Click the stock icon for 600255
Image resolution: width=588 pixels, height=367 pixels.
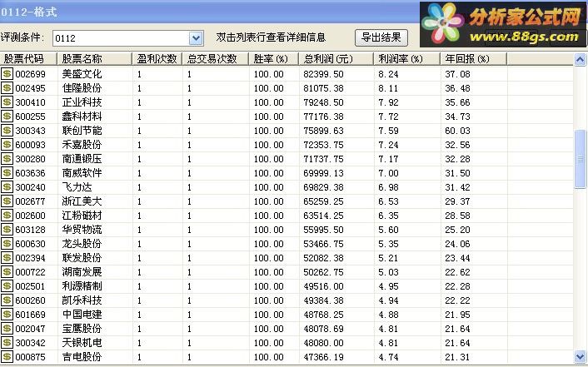[x=7, y=117]
